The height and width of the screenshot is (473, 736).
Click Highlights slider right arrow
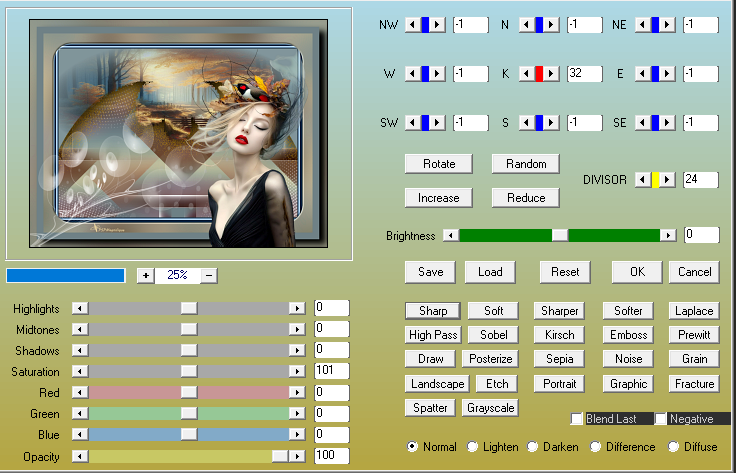click(297, 308)
